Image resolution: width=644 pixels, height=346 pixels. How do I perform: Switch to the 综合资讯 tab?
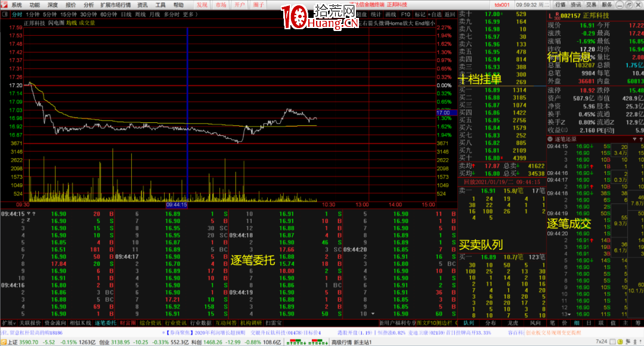[150, 323]
